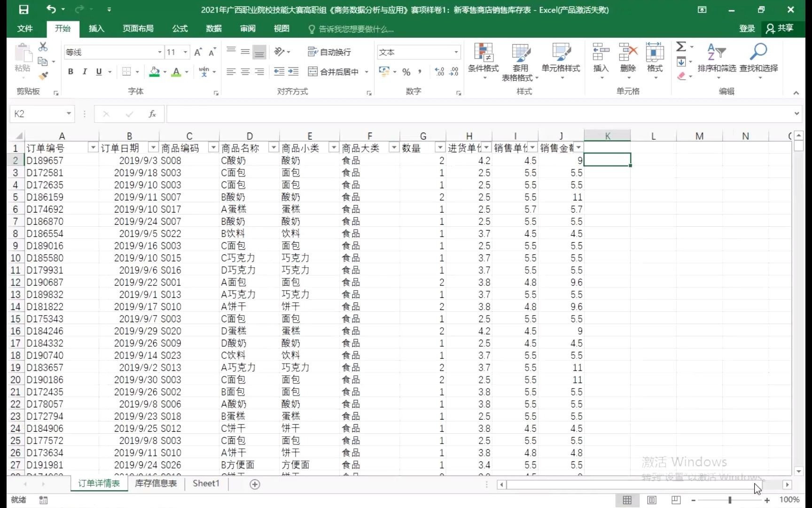Open Cell Styles (单元格样式)
The width and height of the screenshot is (812, 508).
(561, 61)
